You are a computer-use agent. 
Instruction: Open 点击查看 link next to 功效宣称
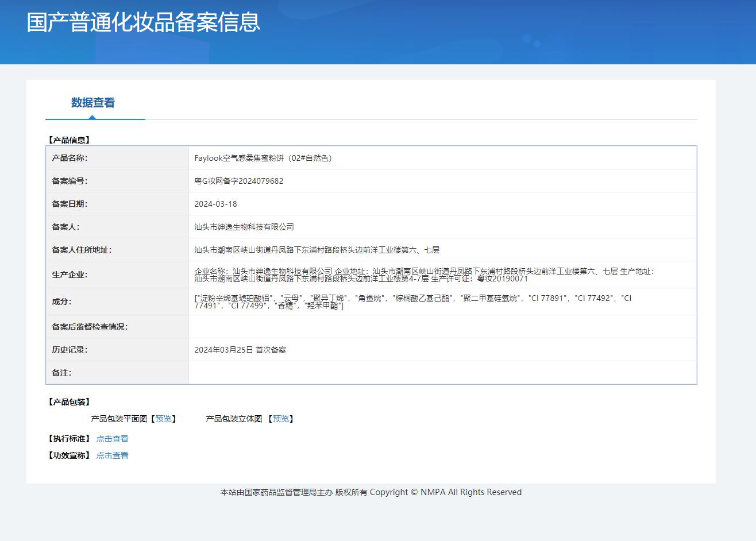[112, 455]
